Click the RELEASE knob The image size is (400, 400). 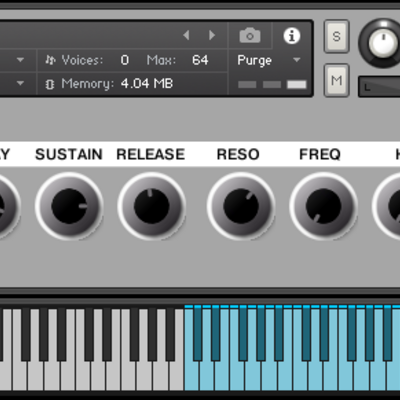tap(151, 206)
